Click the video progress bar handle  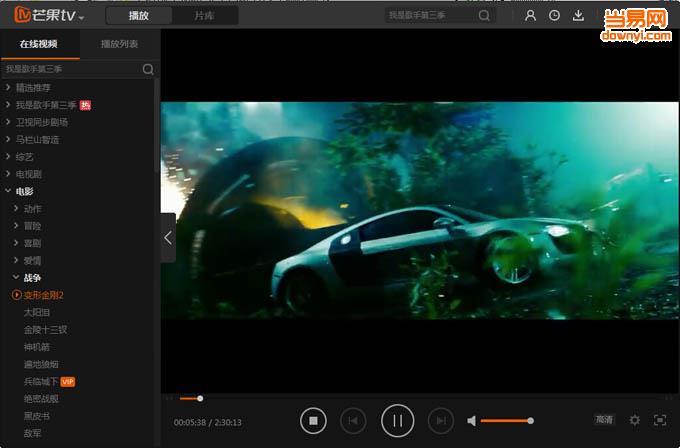200,399
